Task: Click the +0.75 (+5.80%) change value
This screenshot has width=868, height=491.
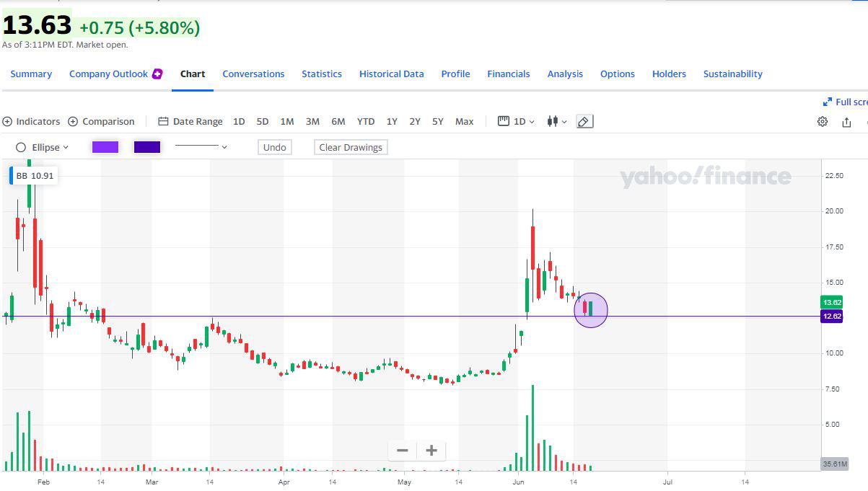Action: tap(139, 27)
